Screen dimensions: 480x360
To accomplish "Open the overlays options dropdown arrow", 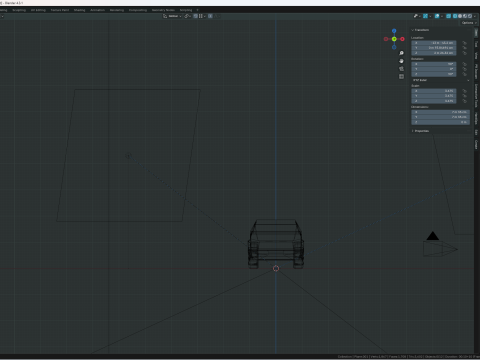I will click(x=442, y=16).
